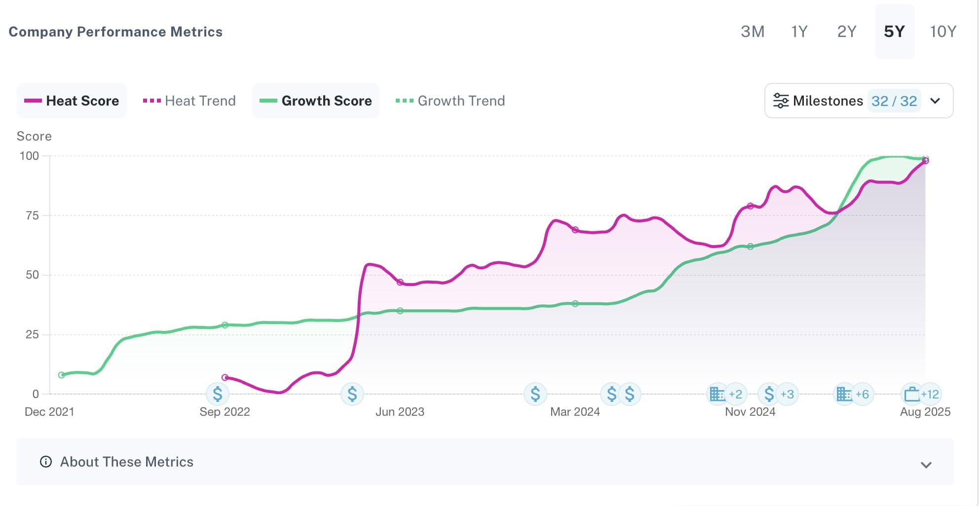The width and height of the screenshot is (980, 506).
Task: Open the Milestones 32 / 32 filter dropdown
Action: 859,101
